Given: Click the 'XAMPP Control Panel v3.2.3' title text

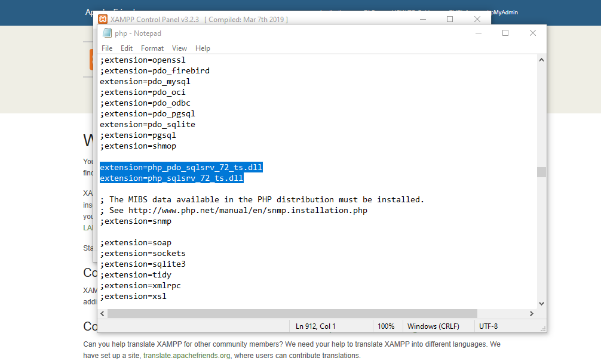Looking at the screenshot, I should point(155,20).
